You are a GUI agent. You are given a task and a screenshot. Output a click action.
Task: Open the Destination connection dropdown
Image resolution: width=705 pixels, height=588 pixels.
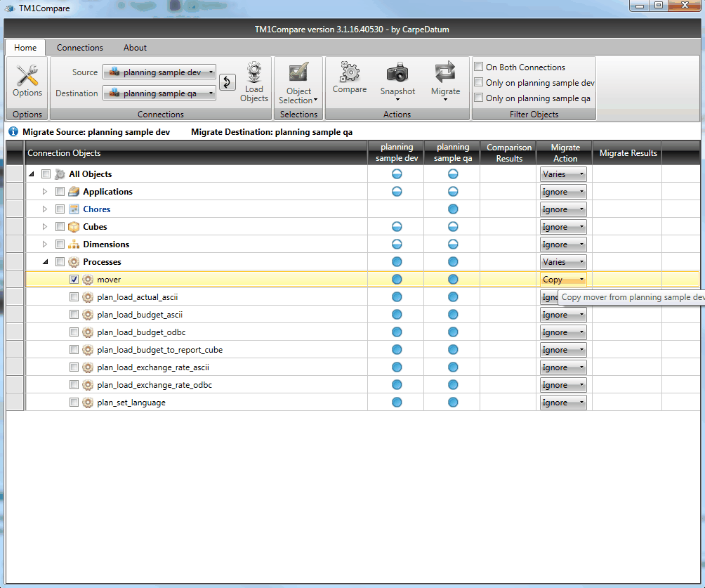pyautogui.click(x=159, y=93)
